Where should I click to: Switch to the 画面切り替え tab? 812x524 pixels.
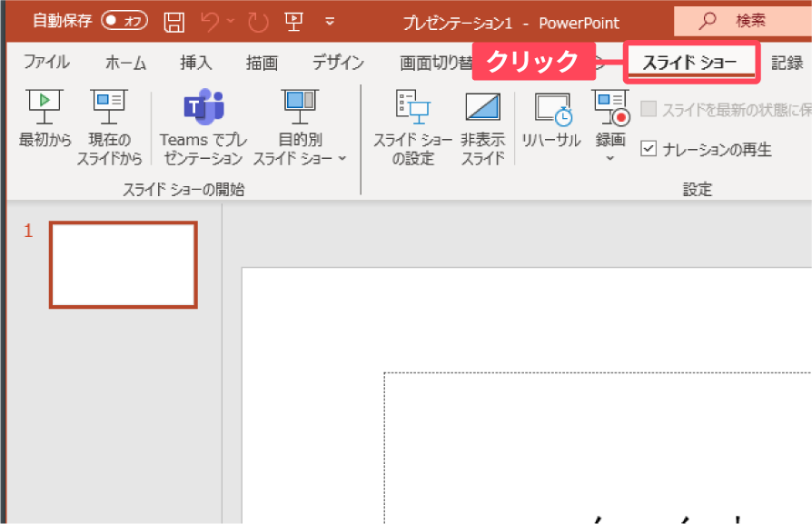[436, 63]
